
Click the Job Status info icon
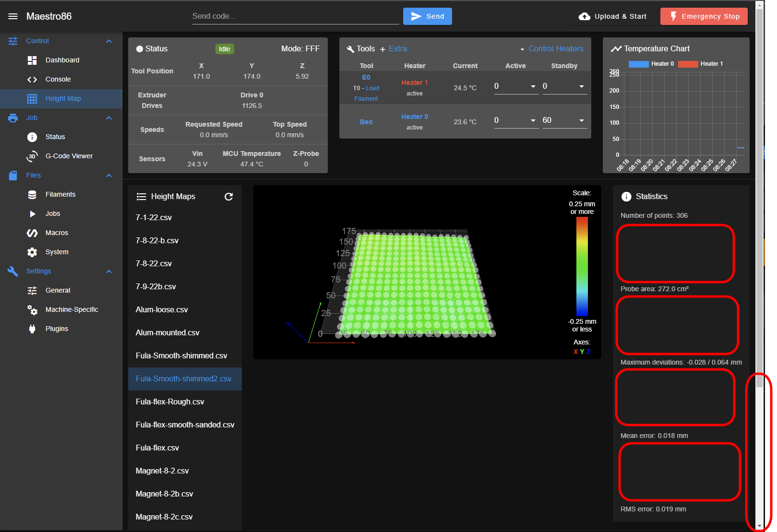tap(32, 137)
